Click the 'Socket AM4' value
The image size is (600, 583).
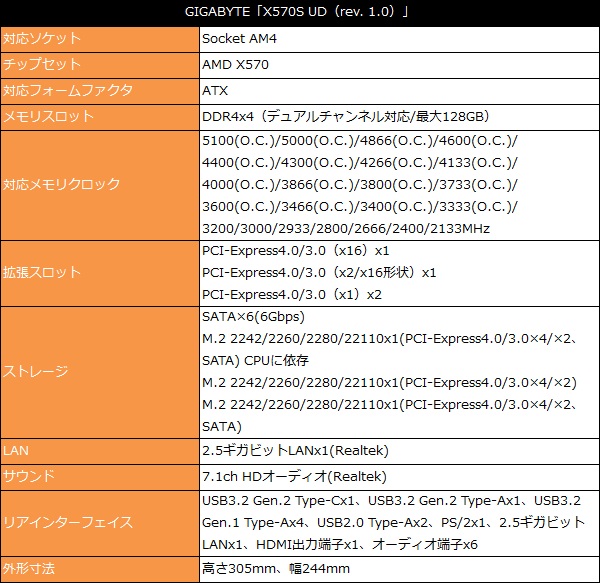pyautogui.click(x=239, y=39)
